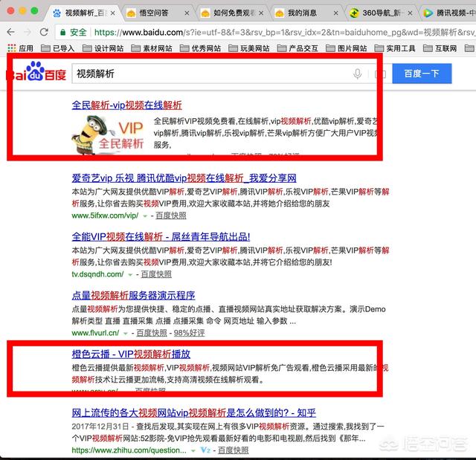
Task: Click the browser forward arrow
Action: click(x=28, y=32)
